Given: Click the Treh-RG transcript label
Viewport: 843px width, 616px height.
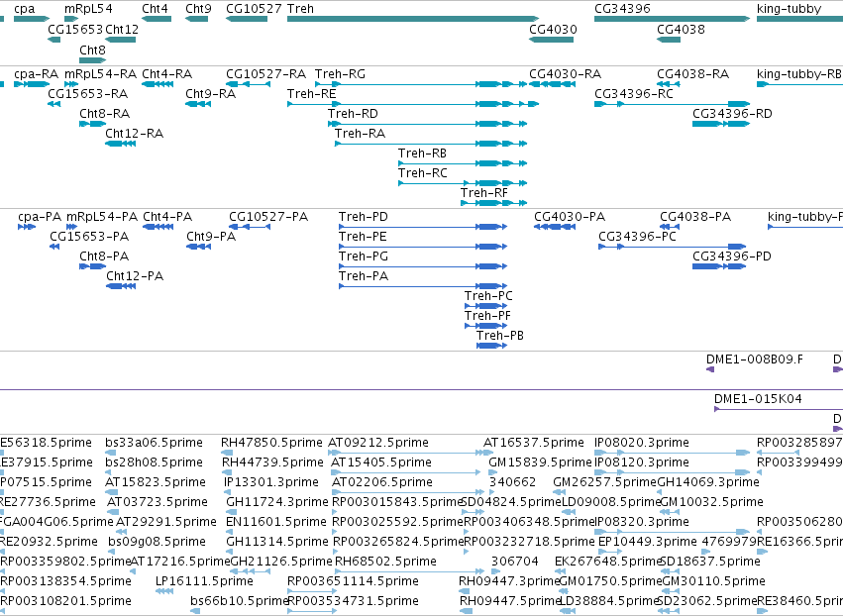Looking at the screenshot, I should (340, 73).
